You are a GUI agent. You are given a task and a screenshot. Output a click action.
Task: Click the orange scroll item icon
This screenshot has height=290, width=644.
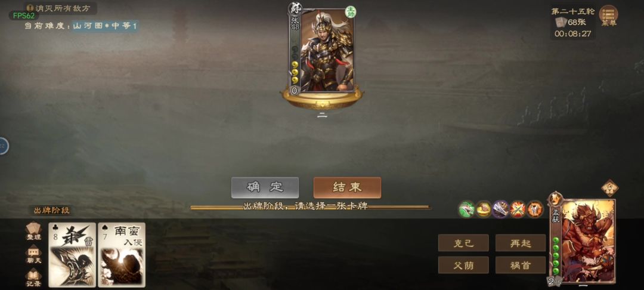pos(535,209)
